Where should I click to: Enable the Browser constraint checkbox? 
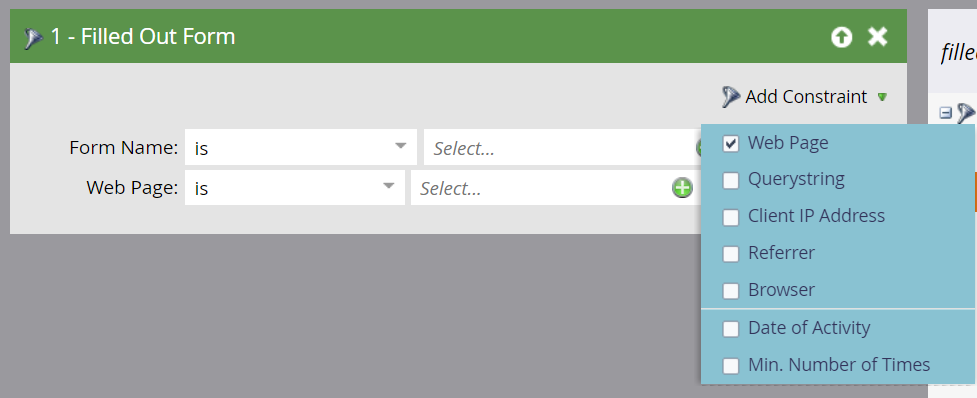coord(730,290)
